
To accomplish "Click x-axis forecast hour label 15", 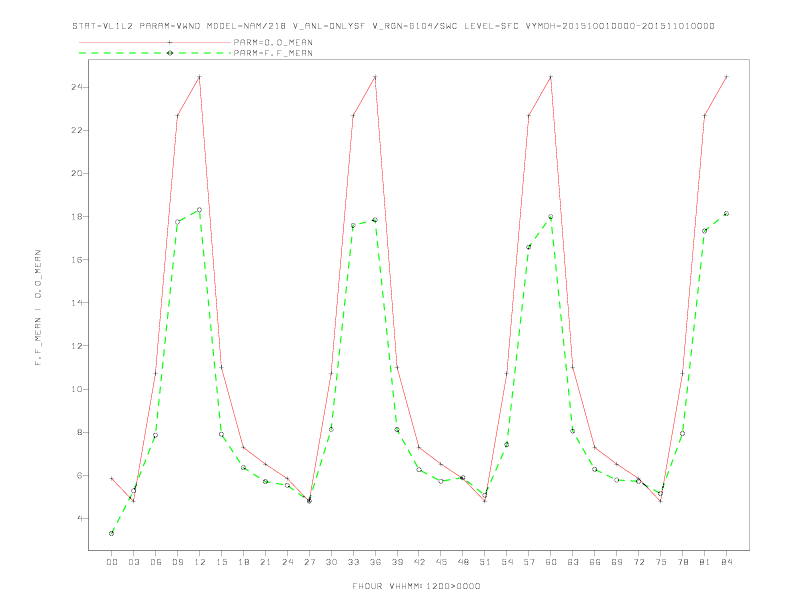I will 221,562.
